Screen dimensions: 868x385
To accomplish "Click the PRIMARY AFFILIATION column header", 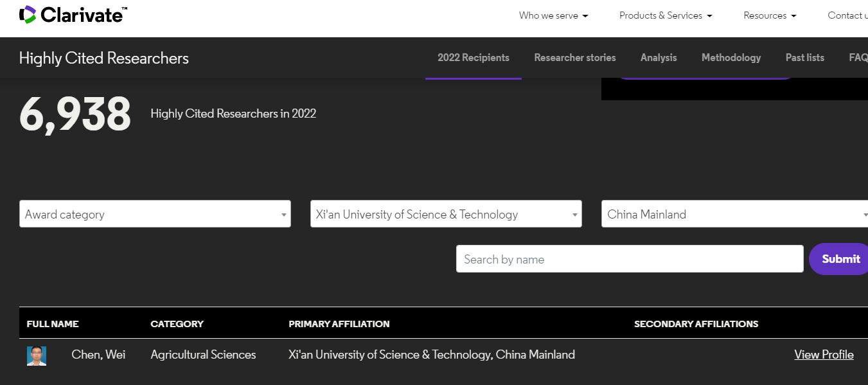I will [x=339, y=324].
